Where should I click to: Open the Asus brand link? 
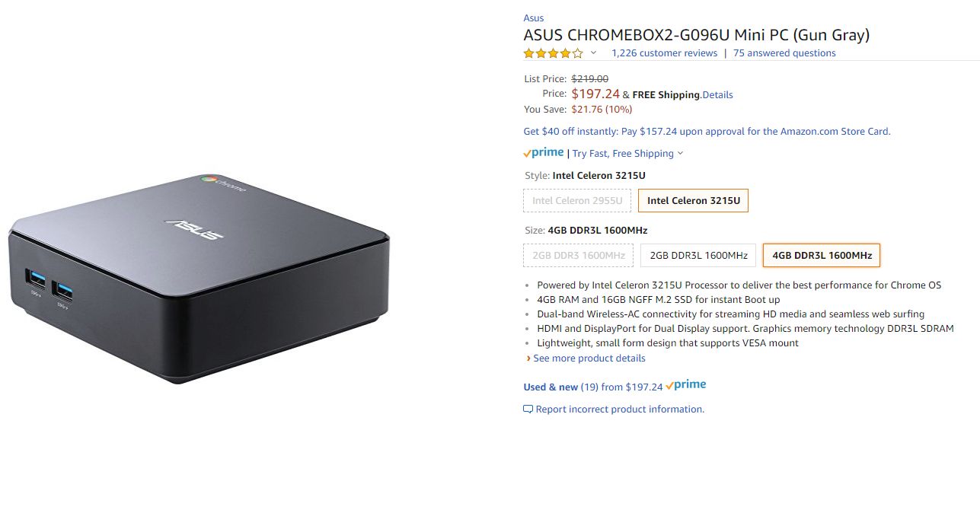click(533, 18)
